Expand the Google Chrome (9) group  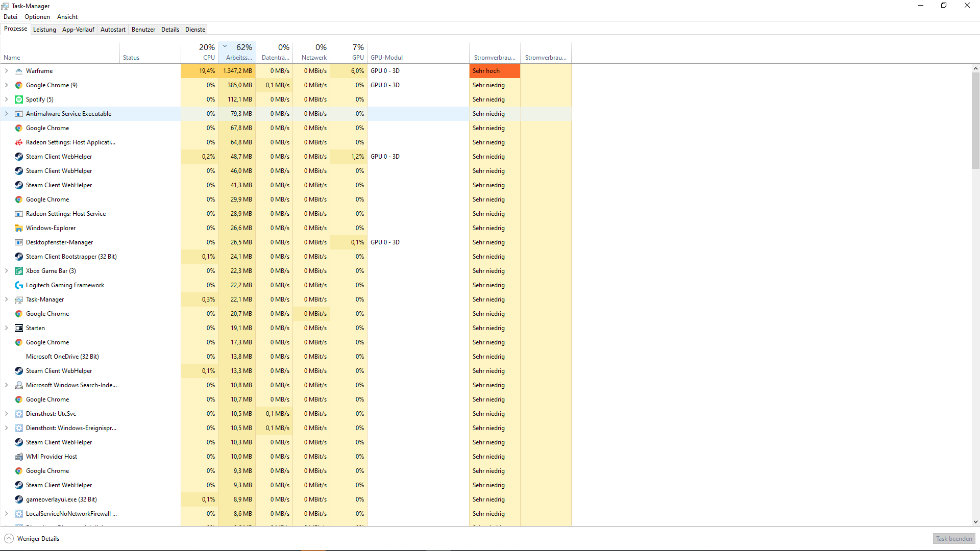(6, 85)
